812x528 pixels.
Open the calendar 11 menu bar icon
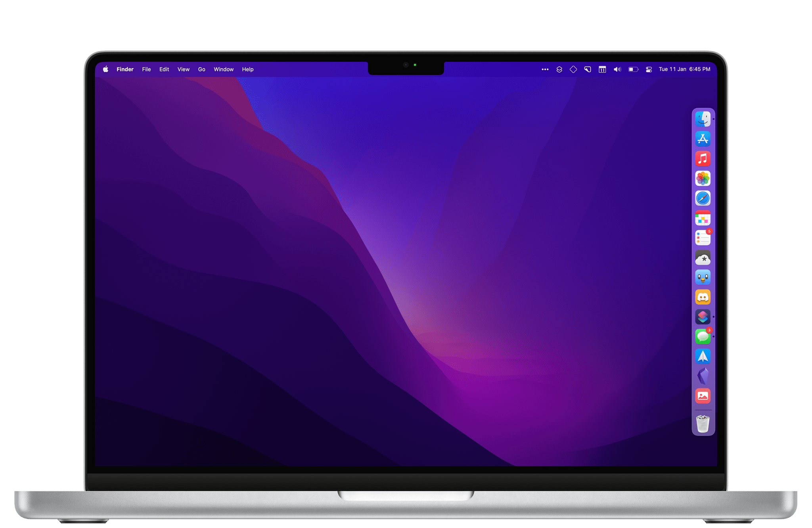(602, 69)
